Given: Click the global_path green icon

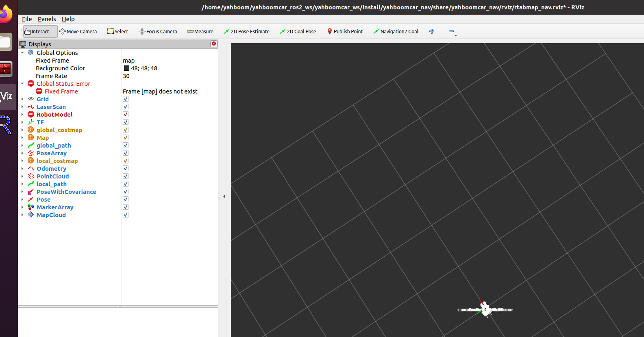Looking at the screenshot, I should 31,145.
